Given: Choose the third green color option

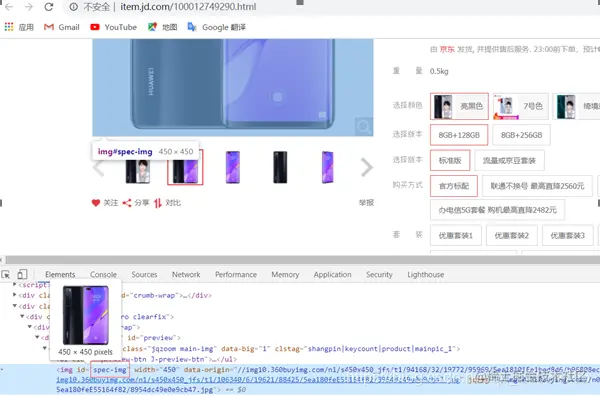Looking at the screenshot, I should 576,106.
